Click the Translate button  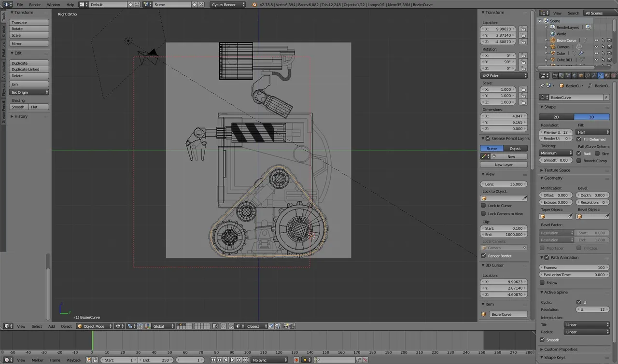click(x=29, y=23)
